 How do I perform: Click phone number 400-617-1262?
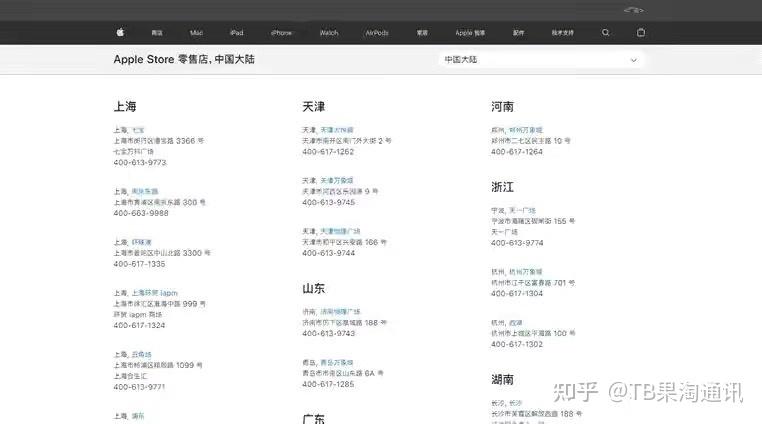(x=328, y=152)
